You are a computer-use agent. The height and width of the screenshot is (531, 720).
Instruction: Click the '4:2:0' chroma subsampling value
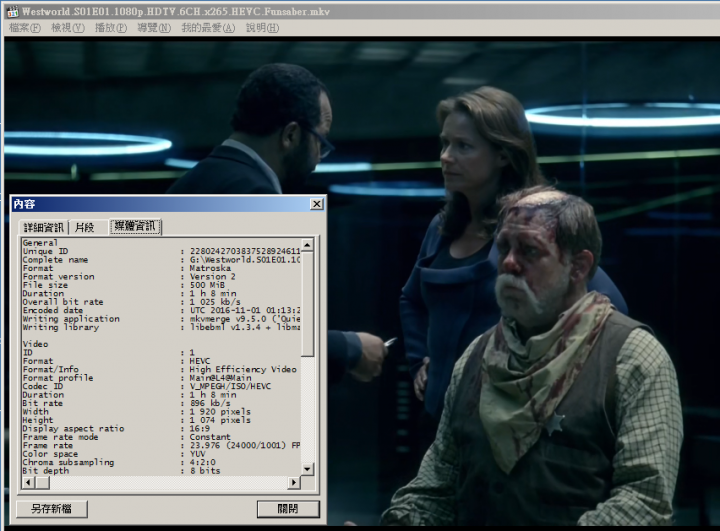[x=202, y=462]
